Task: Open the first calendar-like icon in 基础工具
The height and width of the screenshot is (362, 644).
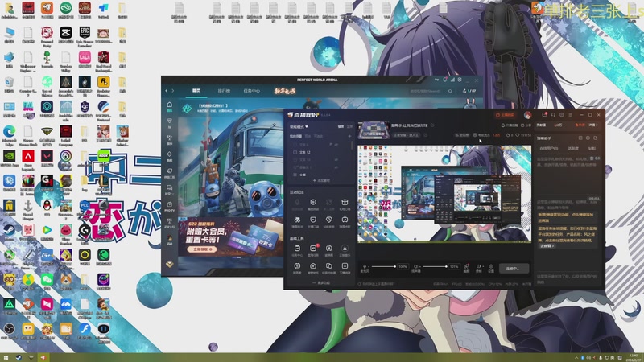Action: [297, 249]
